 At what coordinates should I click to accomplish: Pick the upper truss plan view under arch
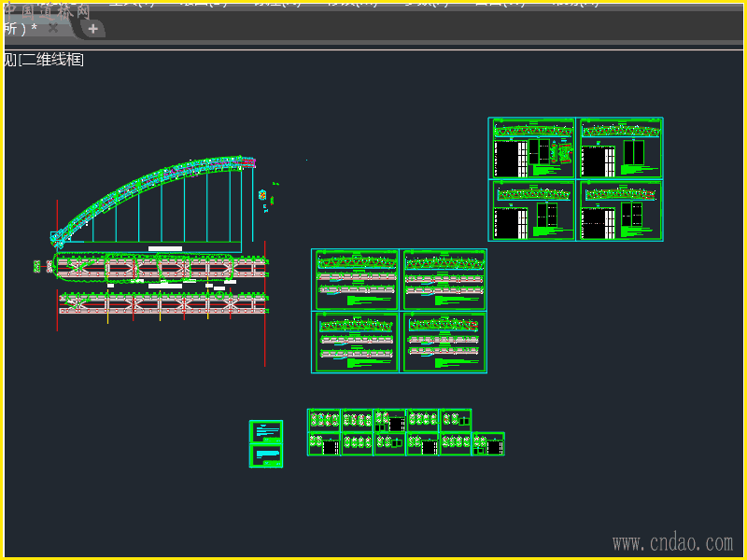[161, 268]
